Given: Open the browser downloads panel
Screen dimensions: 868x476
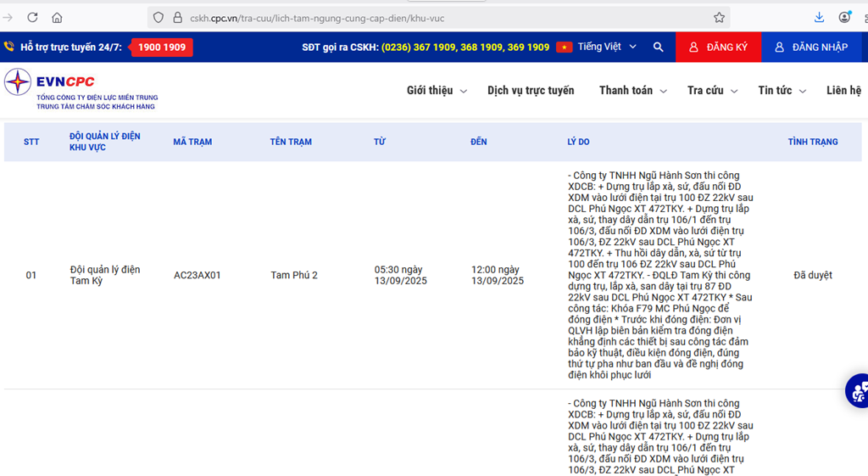Looking at the screenshot, I should 820,18.
